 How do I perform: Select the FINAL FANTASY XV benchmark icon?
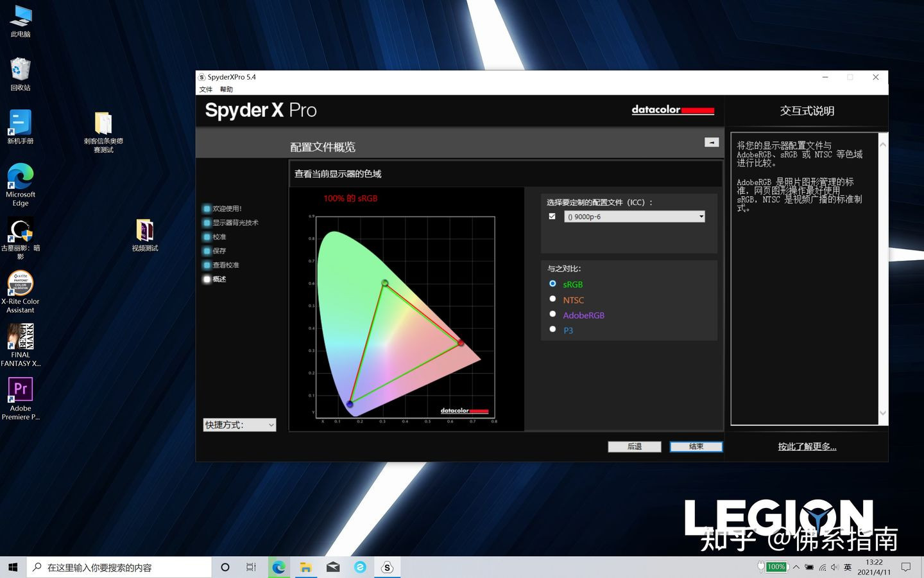21,346
